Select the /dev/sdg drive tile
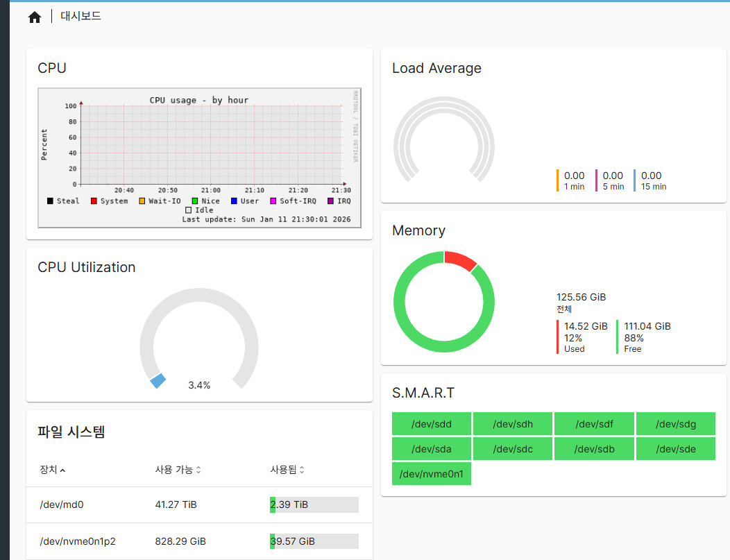Viewport: 730px width, 560px height. pos(676,424)
